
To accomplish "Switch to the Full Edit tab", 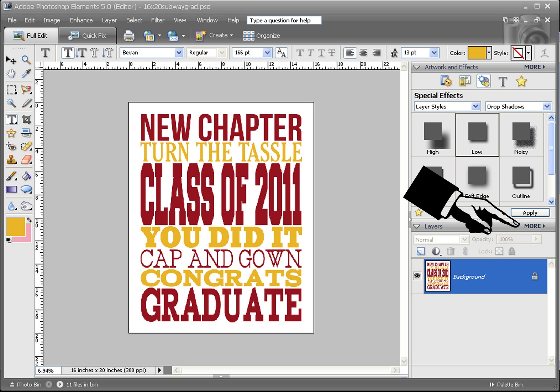I will click(x=31, y=36).
